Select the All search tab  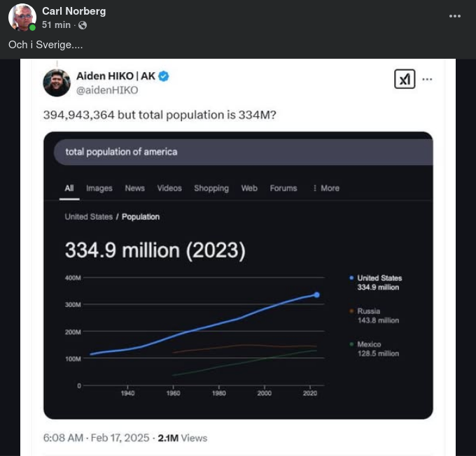[x=69, y=188]
